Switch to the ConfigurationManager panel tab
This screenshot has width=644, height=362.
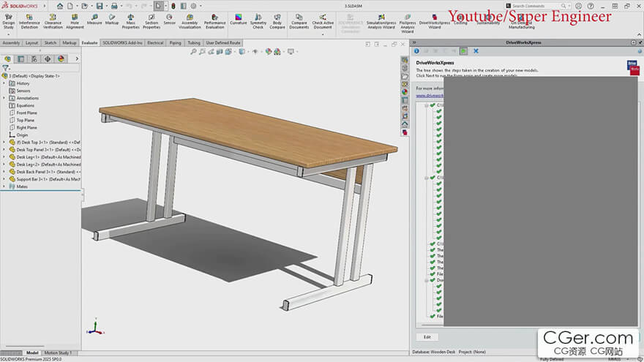point(34,59)
